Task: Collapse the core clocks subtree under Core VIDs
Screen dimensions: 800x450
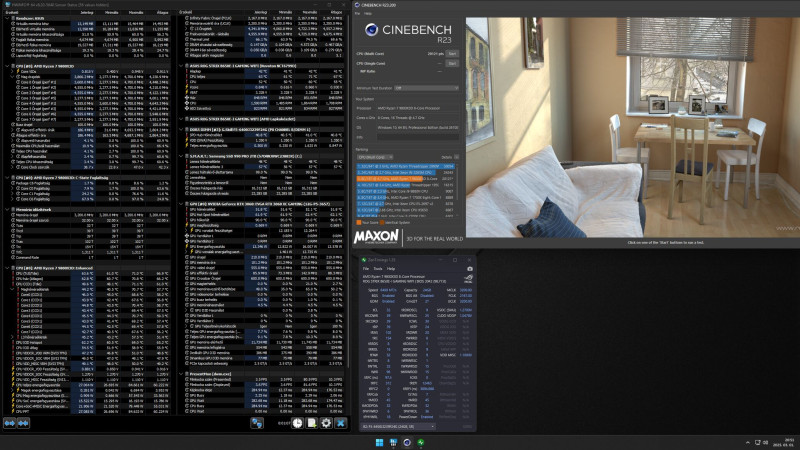Action: pyautogui.click(x=12, y=77)
